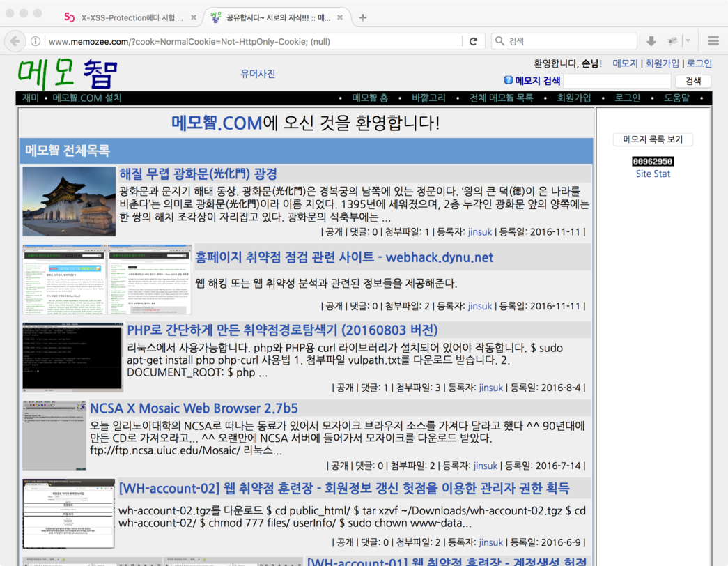
Task: Click jinsuk on the 광화문 post row
Action: (479, 232)
